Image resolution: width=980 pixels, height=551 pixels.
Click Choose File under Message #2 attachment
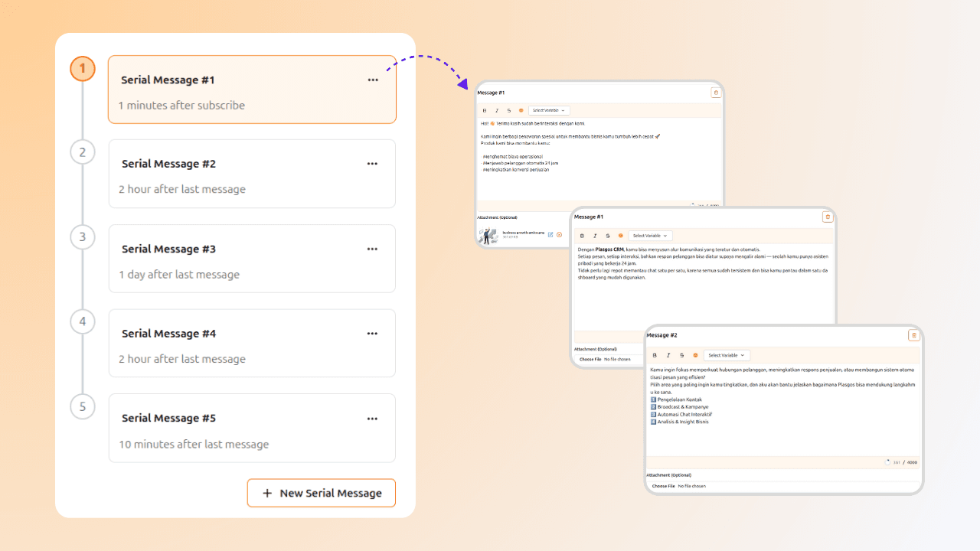[663, 486]
